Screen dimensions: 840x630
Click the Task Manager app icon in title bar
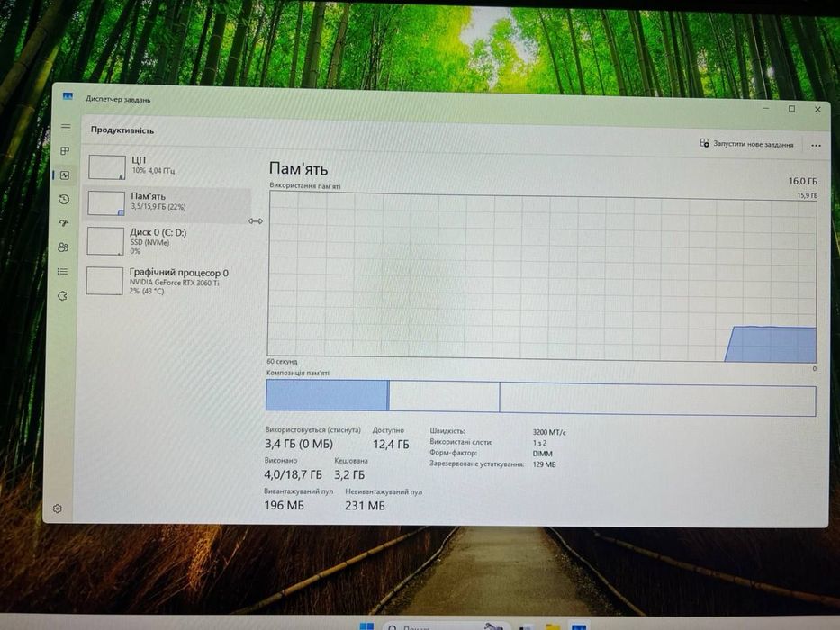[68, 96]
